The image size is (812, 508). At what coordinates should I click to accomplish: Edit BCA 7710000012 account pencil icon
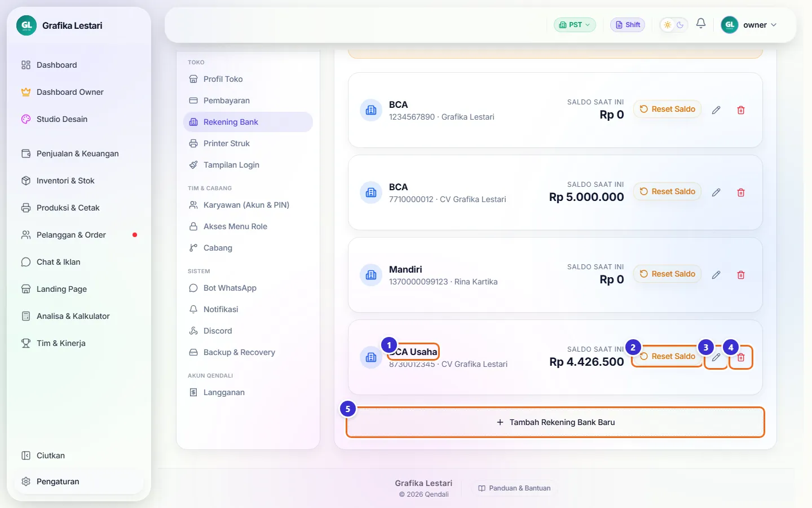(716, 192)
